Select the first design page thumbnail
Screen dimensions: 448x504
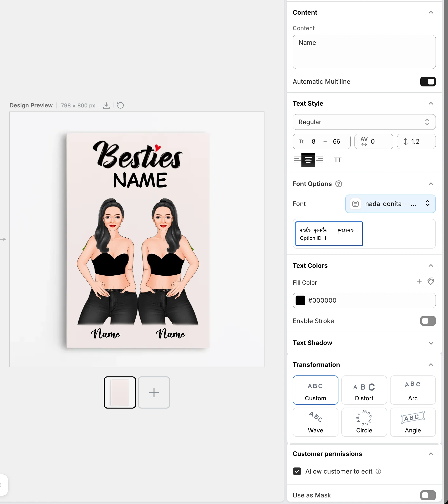tap(120, 392)
